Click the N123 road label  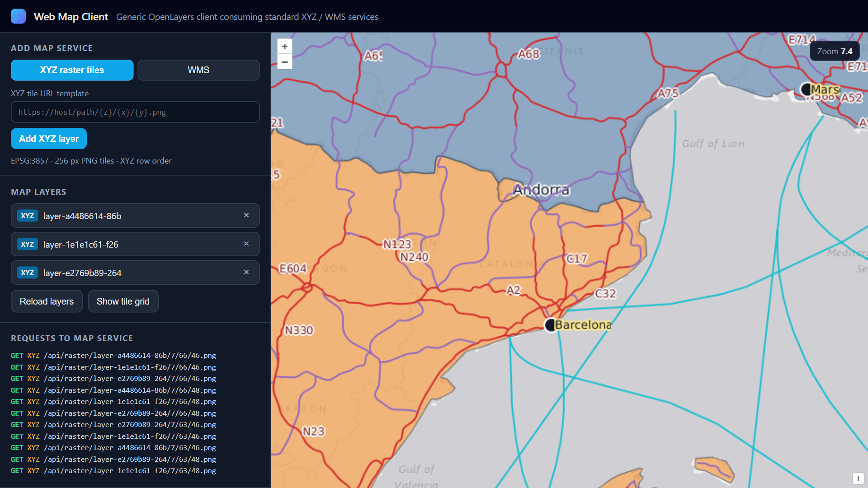click(x=397, y=244)
